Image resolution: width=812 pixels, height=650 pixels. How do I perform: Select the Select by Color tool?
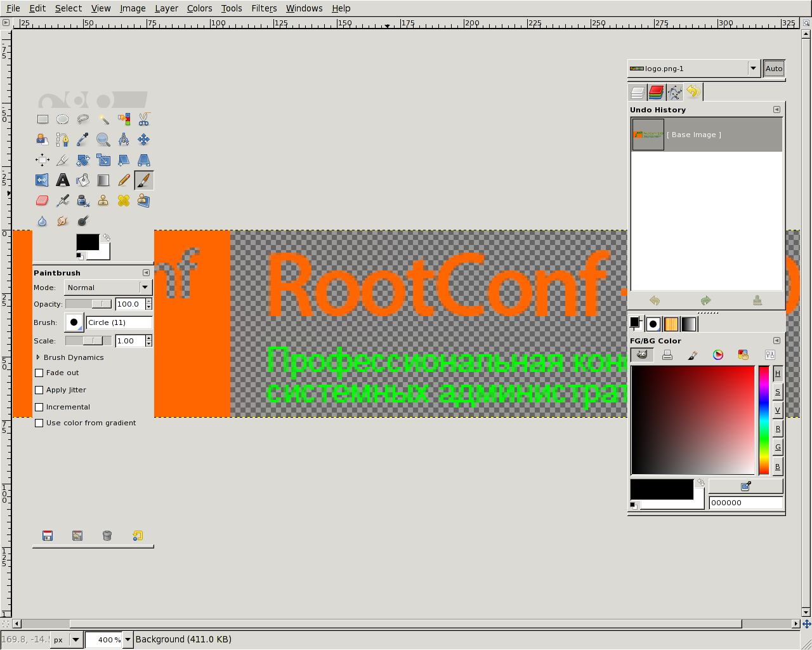click(x=124, y=119)
